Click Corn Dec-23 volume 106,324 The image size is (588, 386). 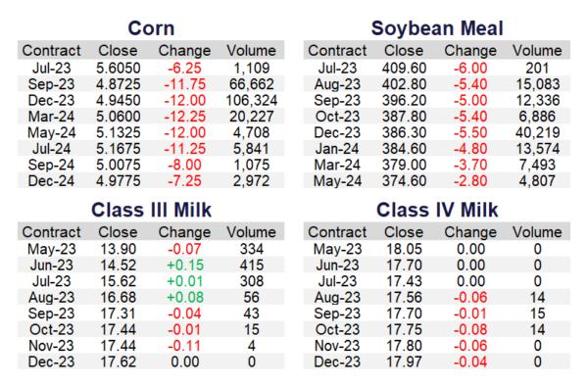(252, 101)
